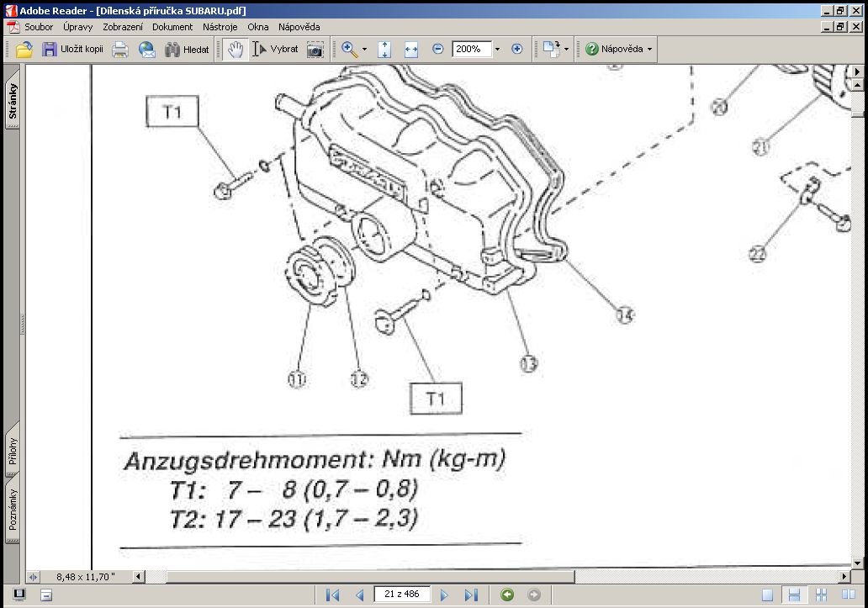The width and height of the screenshot is (868, 608).
Task: Print the document using printer icon
Action: click(120, 50)
